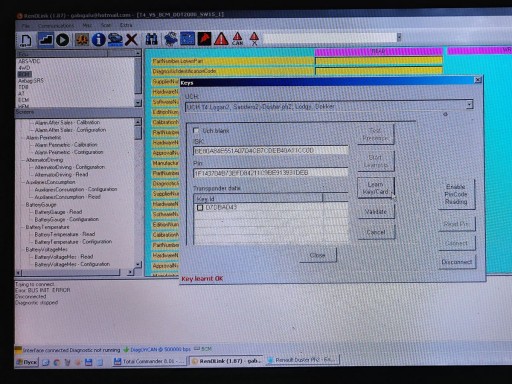Open the Scan menu

point(106,25)
